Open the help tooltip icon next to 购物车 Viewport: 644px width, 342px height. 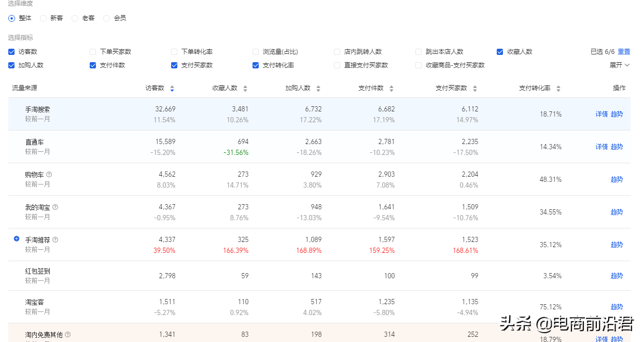(49, 174)
